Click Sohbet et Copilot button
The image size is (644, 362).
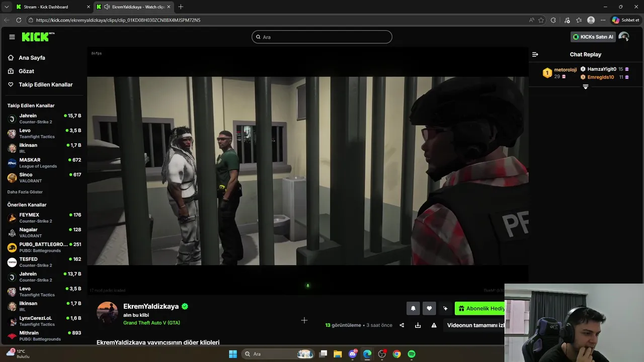tap(625, 20)
